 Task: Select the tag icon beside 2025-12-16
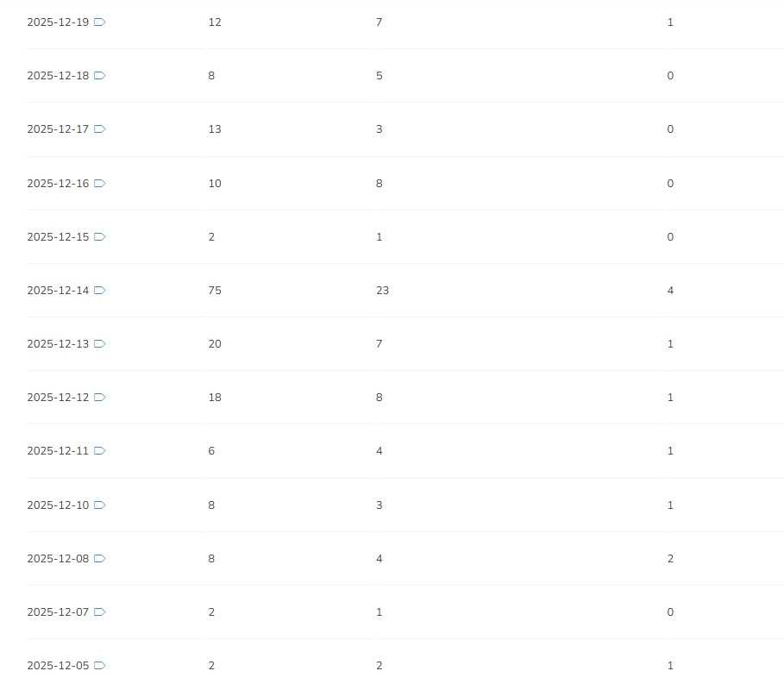click(x=100, y=184)
